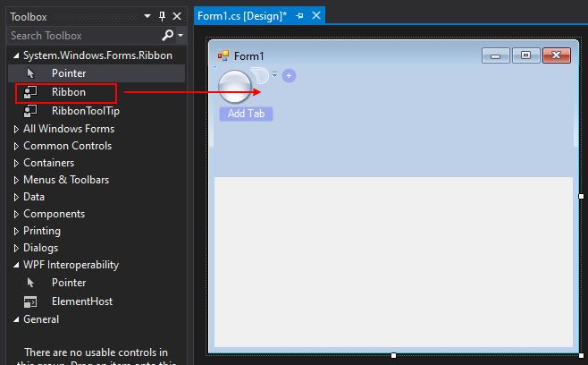Expand the Printing group

(16, 231)
